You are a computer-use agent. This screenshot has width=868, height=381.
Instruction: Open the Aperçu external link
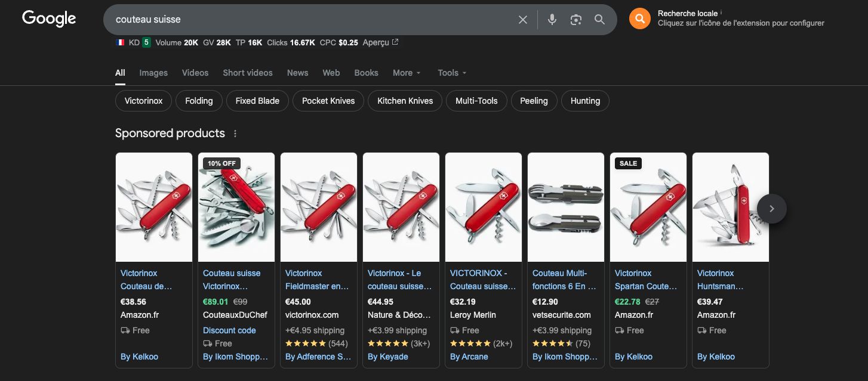coord(380,42)
